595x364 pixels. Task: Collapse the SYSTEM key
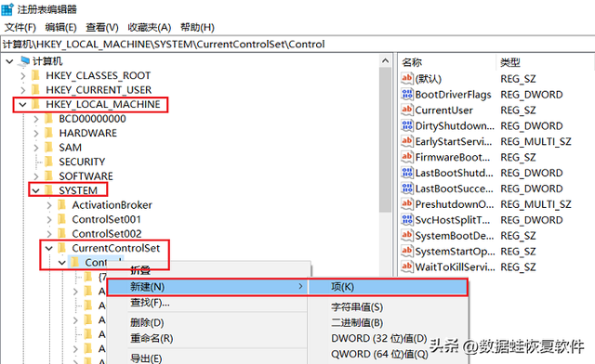pyautogui.click(x=36, y=190)
